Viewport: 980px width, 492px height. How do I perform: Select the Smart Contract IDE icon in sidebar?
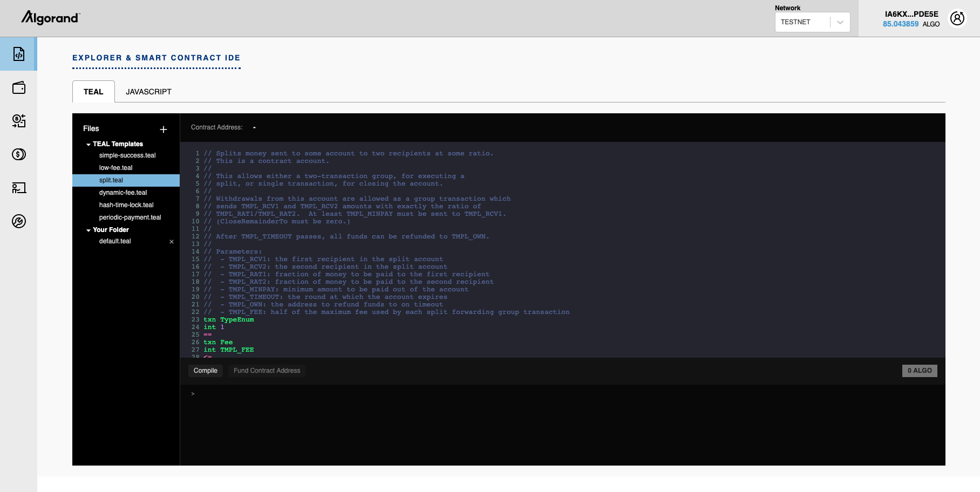tap(19, 54)
